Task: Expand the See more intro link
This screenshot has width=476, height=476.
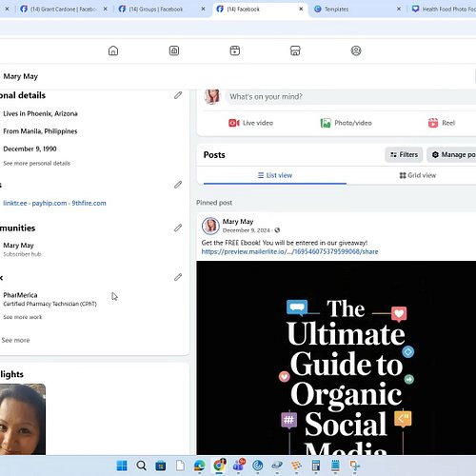Action: pyautogui.click(x=15, y=340)
